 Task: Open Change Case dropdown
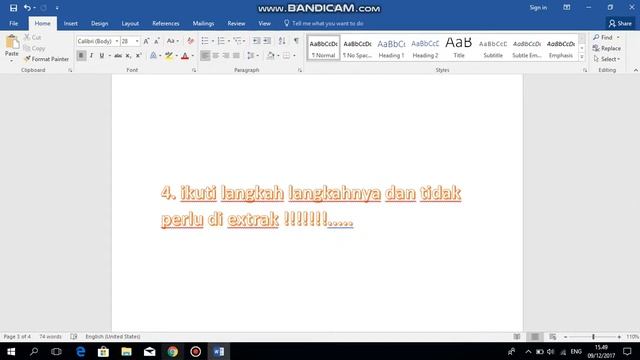coord(173,41)
